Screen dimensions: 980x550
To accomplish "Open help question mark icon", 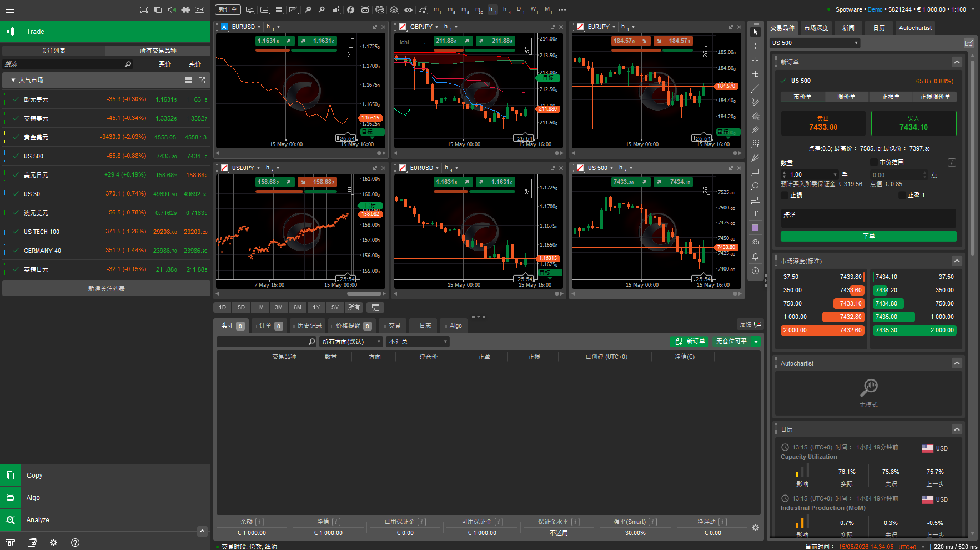I will [x=76, y=543].
